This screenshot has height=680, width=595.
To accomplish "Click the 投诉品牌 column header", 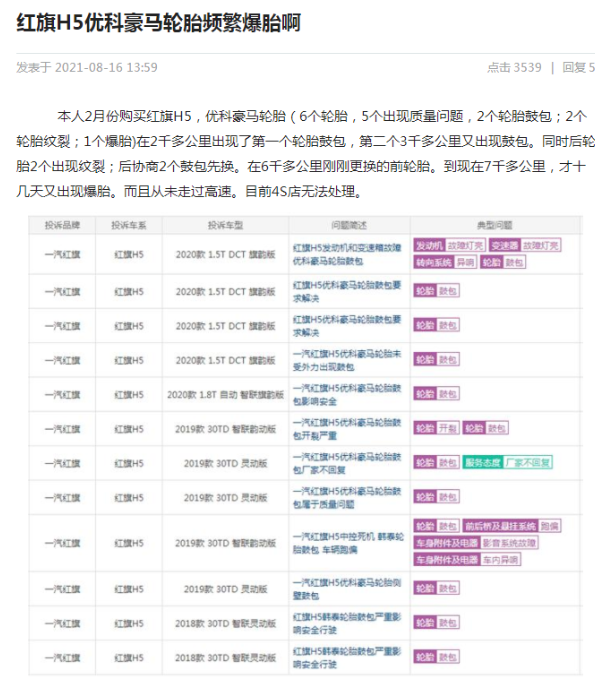I will [62, 225].
